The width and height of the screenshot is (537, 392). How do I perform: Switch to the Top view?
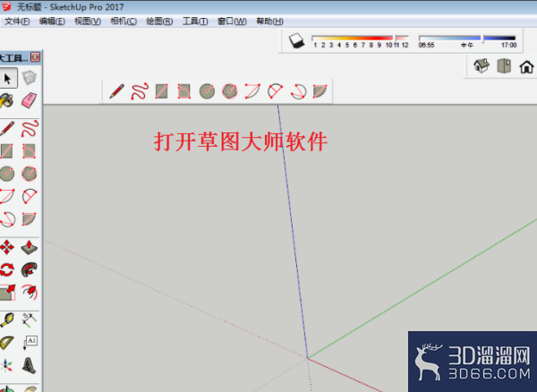[x=504, y=65]
